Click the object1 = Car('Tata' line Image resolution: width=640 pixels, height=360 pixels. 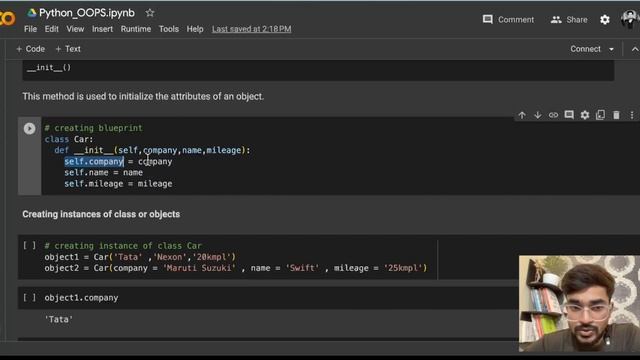point(140,257)
